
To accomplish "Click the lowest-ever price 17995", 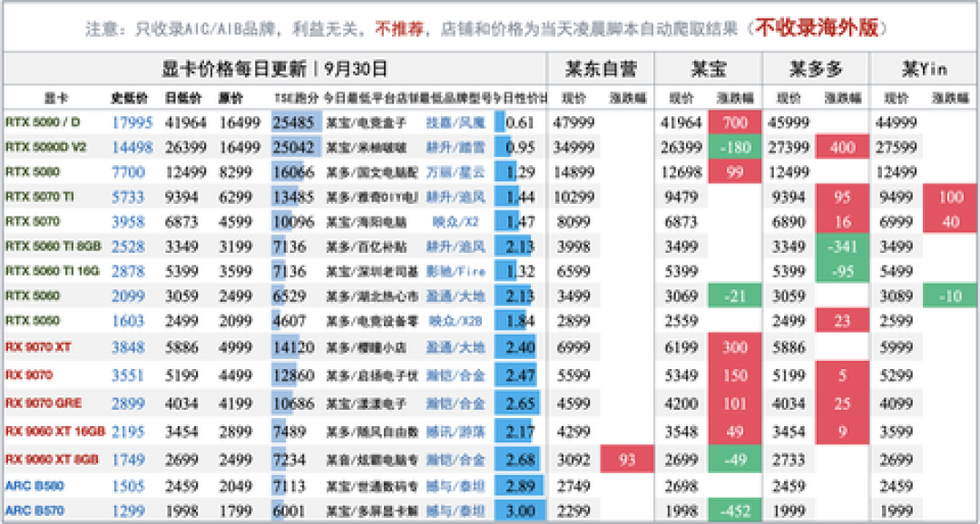I will click(132, 123).
